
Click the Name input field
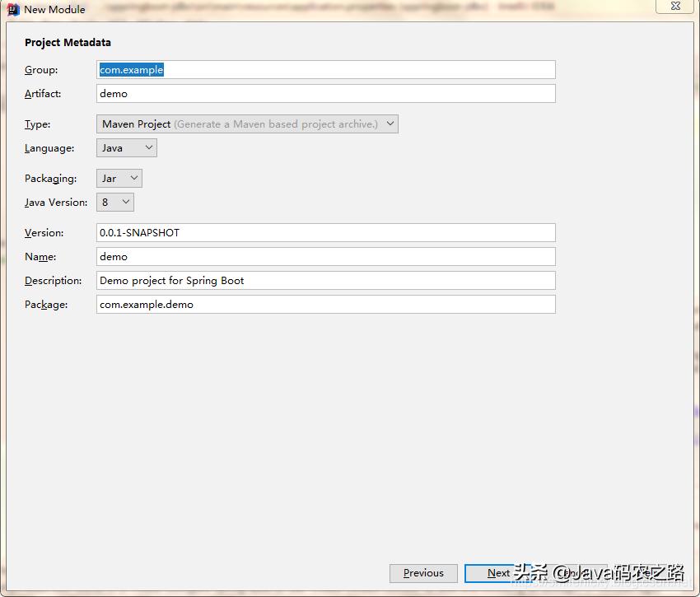[x=325, y=256]
